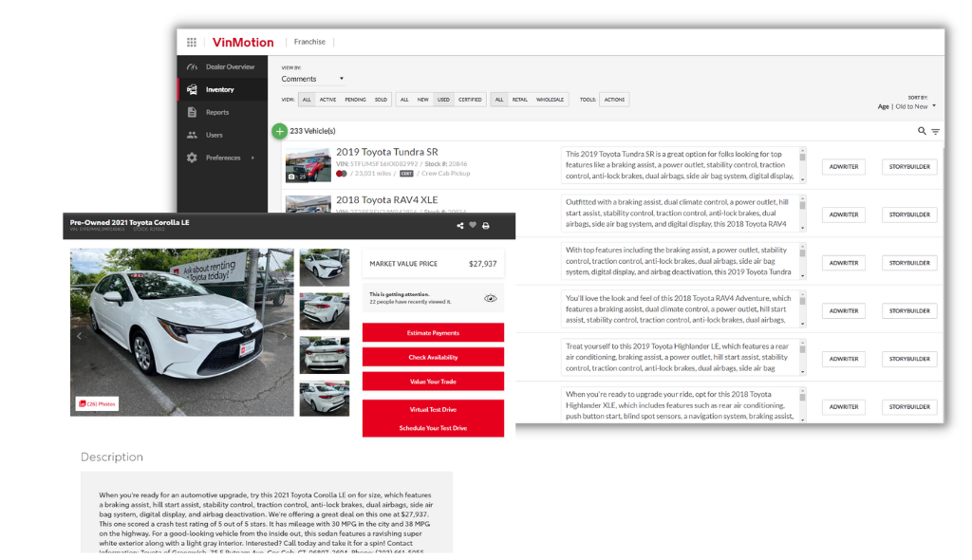Select the second Corolla side thumbnail
The image size is (972, 560).
point(325,311)
